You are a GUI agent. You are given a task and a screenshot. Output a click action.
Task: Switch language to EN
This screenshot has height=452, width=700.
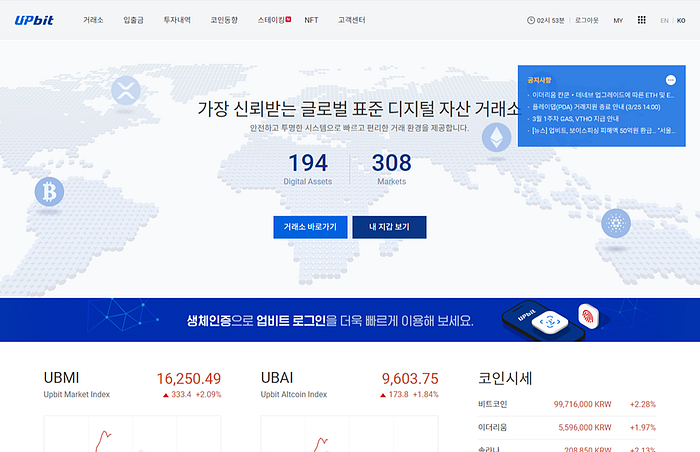664,21
